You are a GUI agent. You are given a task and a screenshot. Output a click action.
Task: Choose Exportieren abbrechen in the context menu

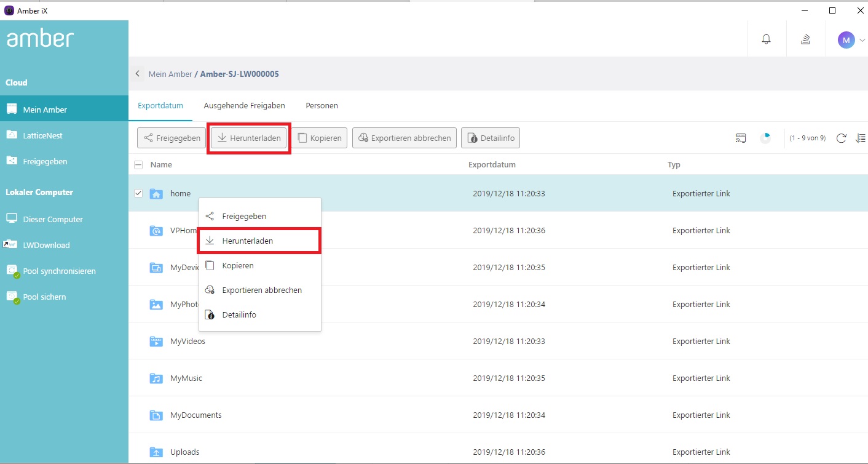[x=259, y=290]
